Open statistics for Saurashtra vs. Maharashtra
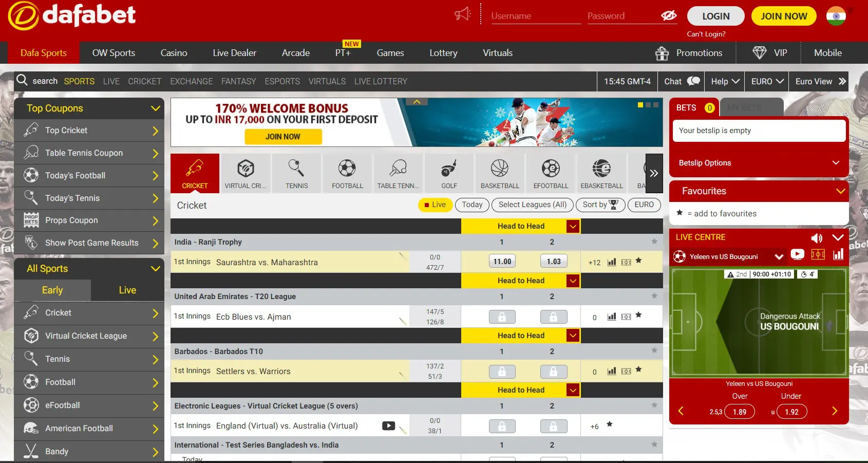The image size is (868, 463). click(x=612, y=262)
